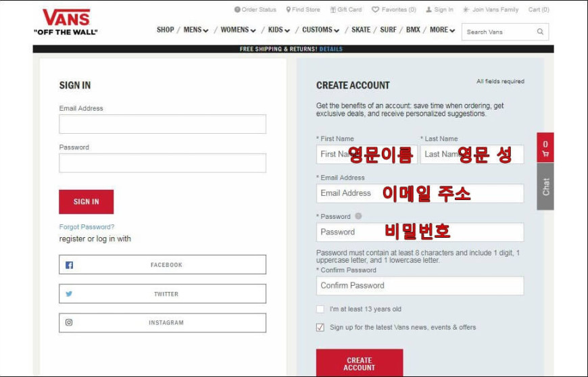
Task: Click the Last Name field
Action: (472, 155)
